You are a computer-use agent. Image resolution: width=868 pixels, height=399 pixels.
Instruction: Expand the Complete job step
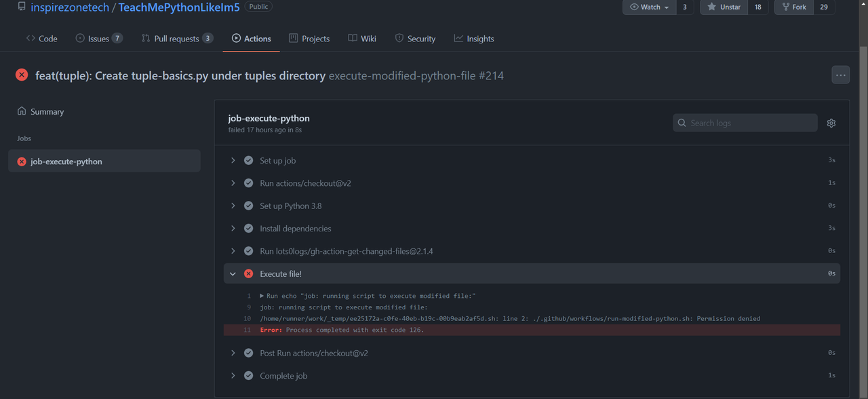tap(532, 376)
